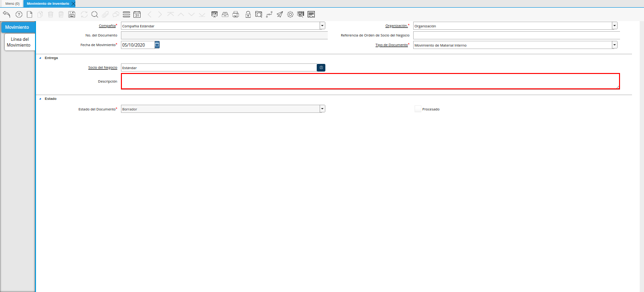Open the Compañía dropdown arrow
Image resolution: width=644 pixels, height=292 pixels.
point(322,26)
